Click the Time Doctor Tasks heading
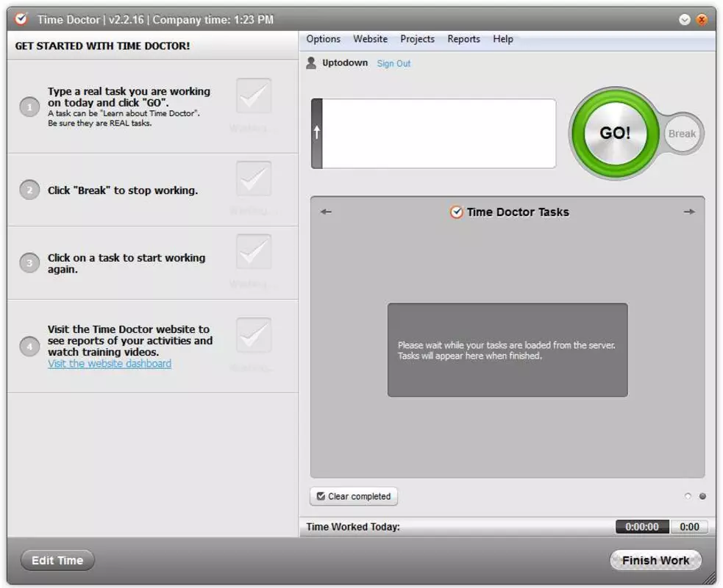Image resolution: width=723 pixels, height=588 pixels. [x=518, y=212]
